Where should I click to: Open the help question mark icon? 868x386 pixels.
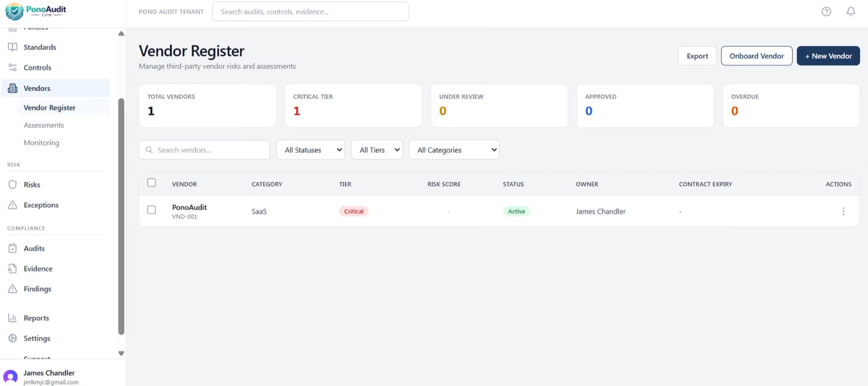[x=826, y=11]
